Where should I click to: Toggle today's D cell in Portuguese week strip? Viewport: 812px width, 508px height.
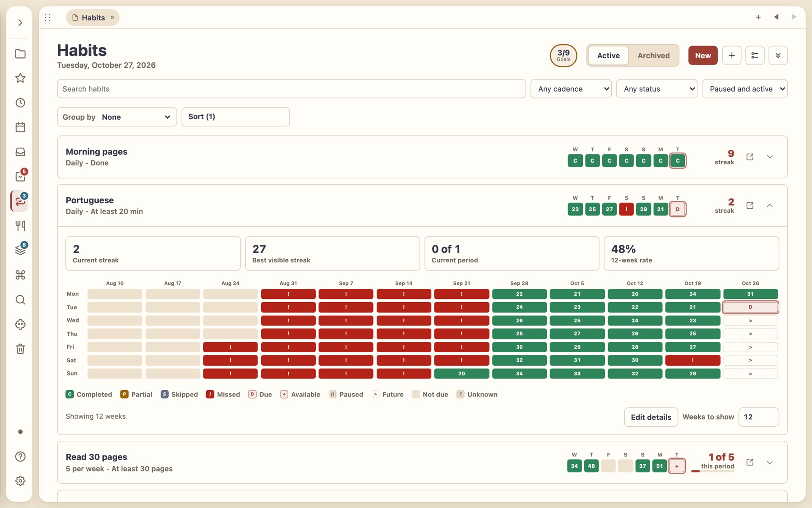[x=678, y=209]
